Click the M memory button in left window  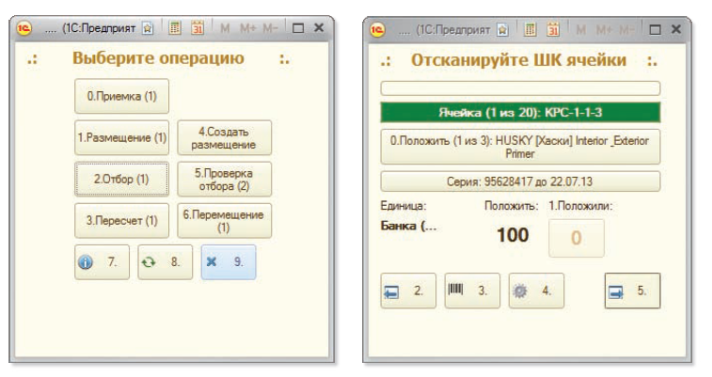tap(225, 29)
